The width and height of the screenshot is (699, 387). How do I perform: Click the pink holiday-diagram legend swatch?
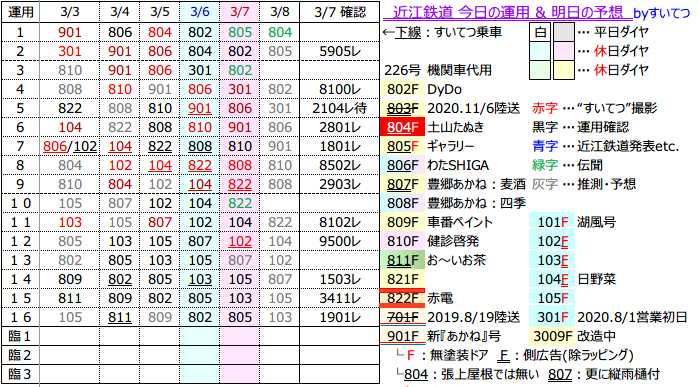[563, 51]
